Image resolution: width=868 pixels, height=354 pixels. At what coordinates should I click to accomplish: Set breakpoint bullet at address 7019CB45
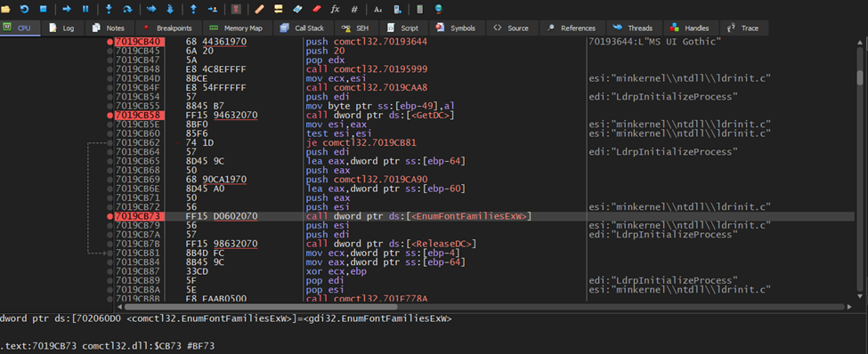[x=110, y=51]
